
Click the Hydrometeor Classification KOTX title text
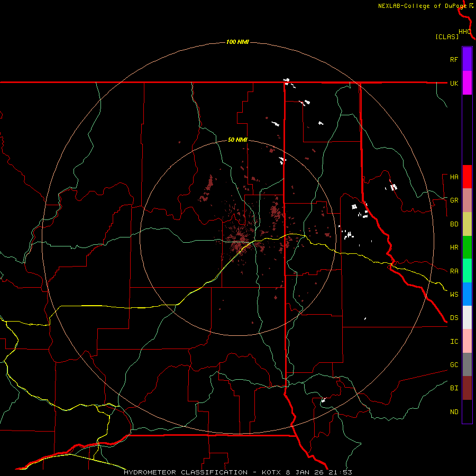click(x=237, y=472)
